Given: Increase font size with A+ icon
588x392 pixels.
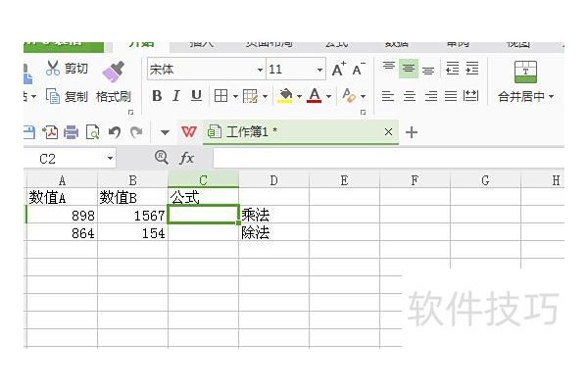Looking at the screenshot, I should coord(339,69).
